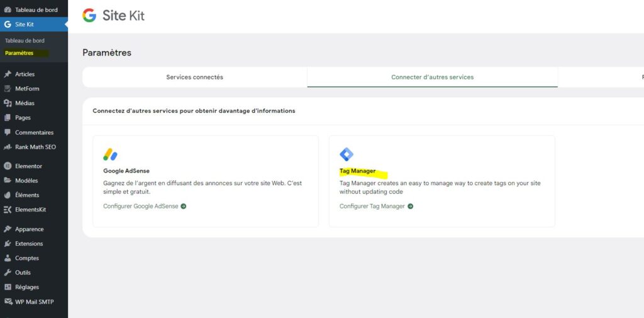This screenshot has height=318, width=644.
Task: Click the Google Site Kit logo
Action: click(x=113, y=16)
